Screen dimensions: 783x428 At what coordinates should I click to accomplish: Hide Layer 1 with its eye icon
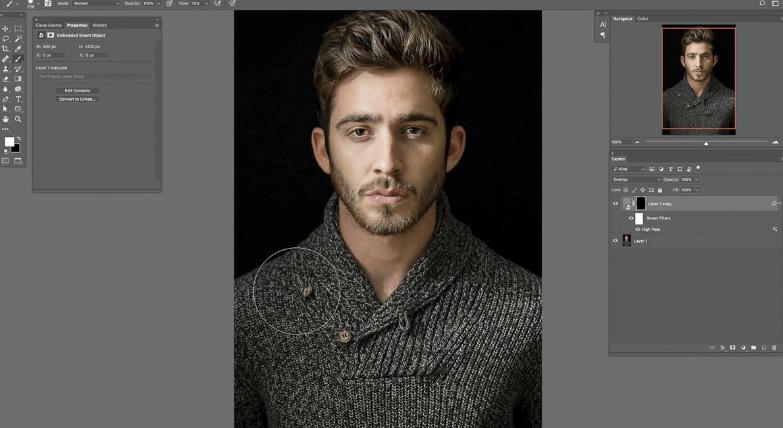pos(615,241)
